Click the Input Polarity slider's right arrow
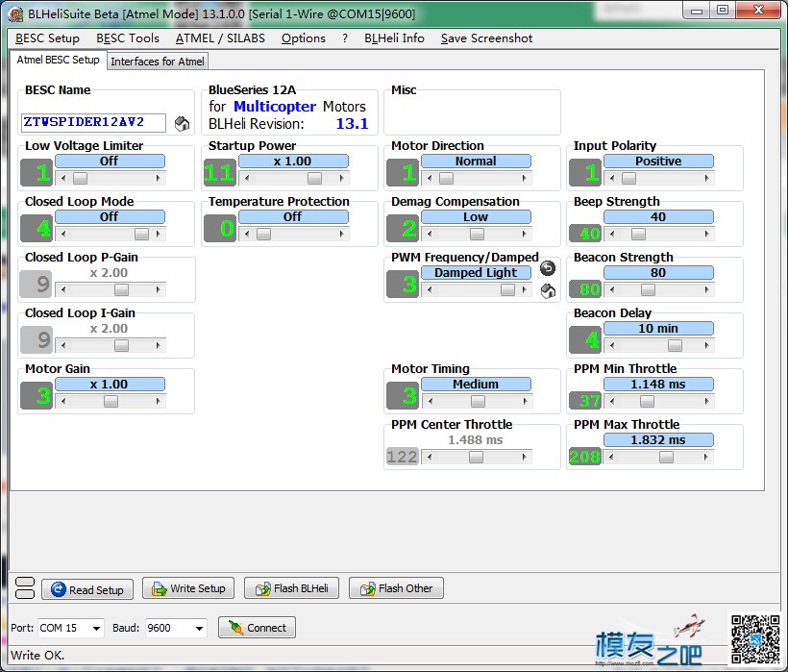Image resolution: width=788 pixels, height=672 pixels. coord(706,178)
